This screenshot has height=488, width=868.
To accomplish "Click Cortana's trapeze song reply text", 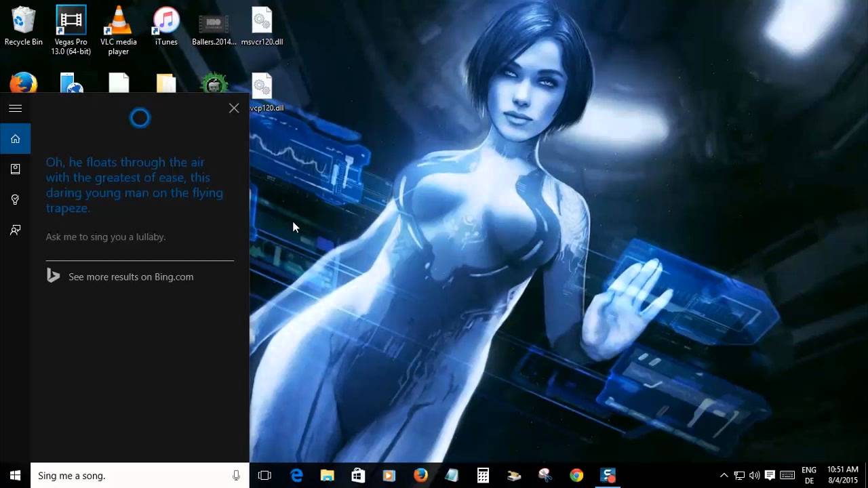I will tap(134, 185).
